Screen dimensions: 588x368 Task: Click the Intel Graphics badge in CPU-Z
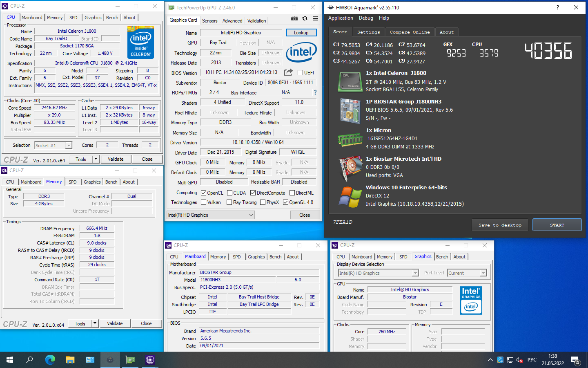tap(471, 301)
